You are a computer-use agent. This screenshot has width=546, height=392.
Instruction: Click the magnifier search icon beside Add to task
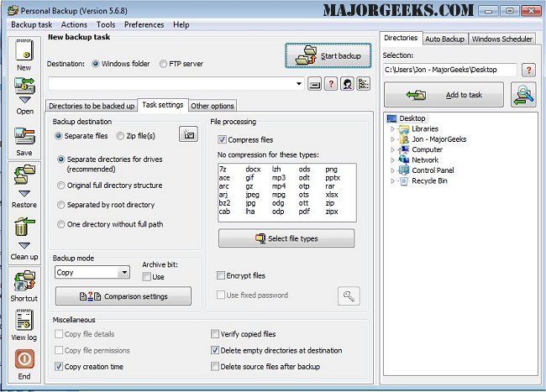[x=523, y=95]
